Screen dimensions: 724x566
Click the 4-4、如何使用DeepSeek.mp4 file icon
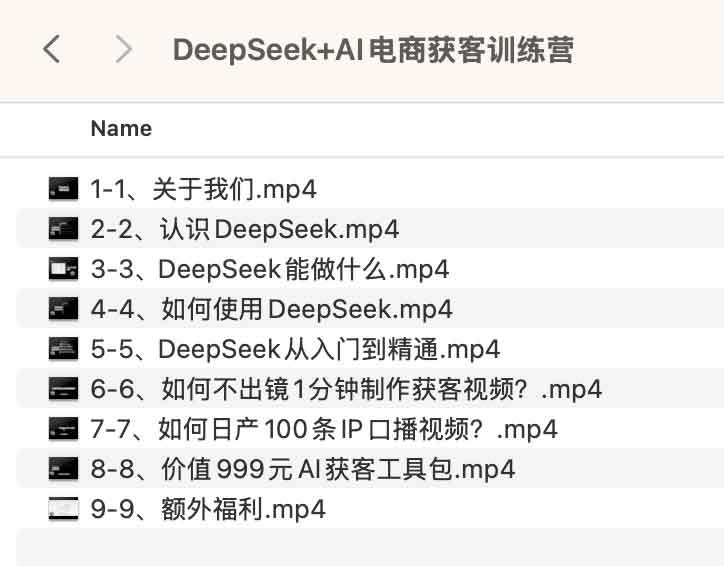point(63,309)
